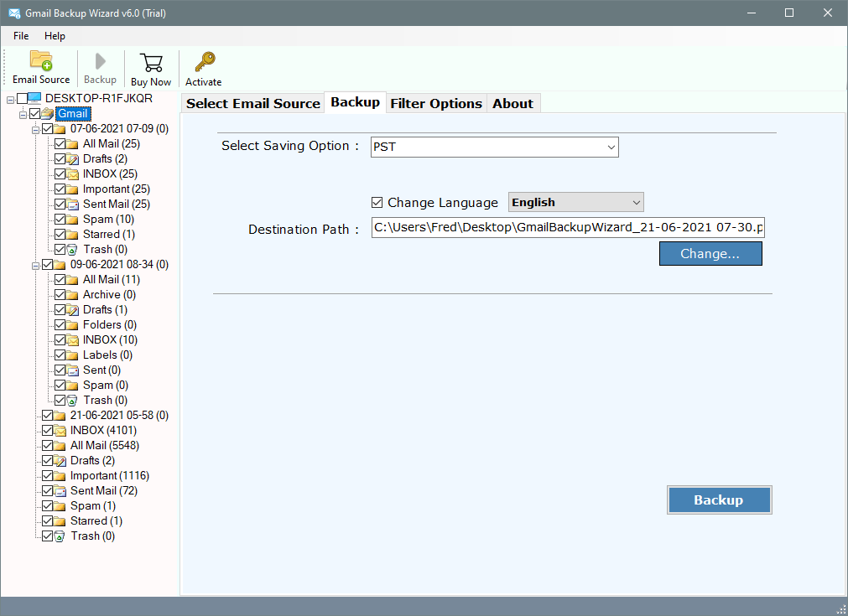Click the Destination Path input field
Image resolution: width=848 pixels, height=616 pixels.
tap(568, 227)
